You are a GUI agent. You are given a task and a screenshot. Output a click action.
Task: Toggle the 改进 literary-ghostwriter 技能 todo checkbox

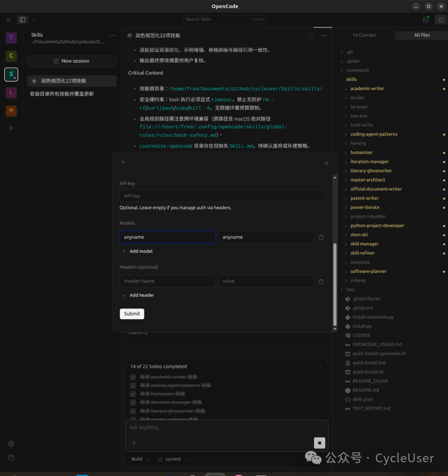coord(133,411)
